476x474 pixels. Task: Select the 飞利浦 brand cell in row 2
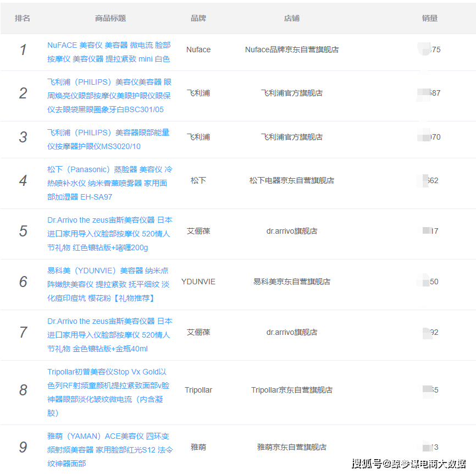pos(198,93)
